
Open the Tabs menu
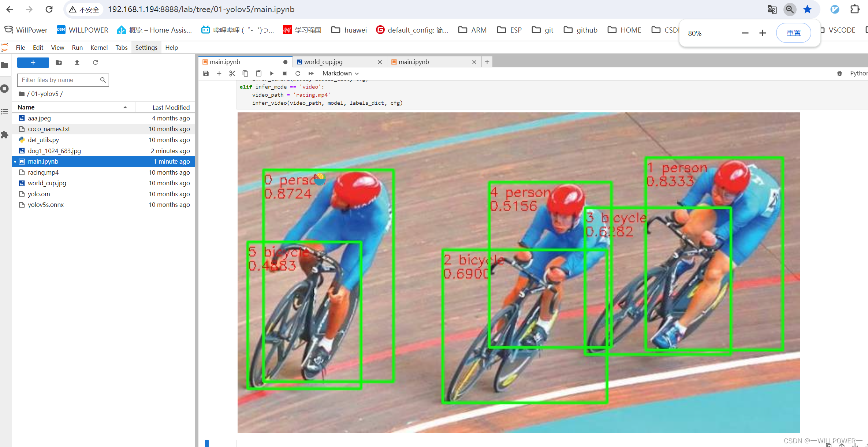click(122, 48)
